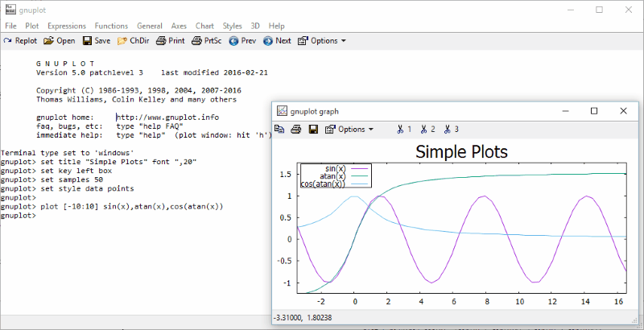This screenshot has width=644, height=330.
Task: Save the graph with floppy icon
Action: (313, 130)
